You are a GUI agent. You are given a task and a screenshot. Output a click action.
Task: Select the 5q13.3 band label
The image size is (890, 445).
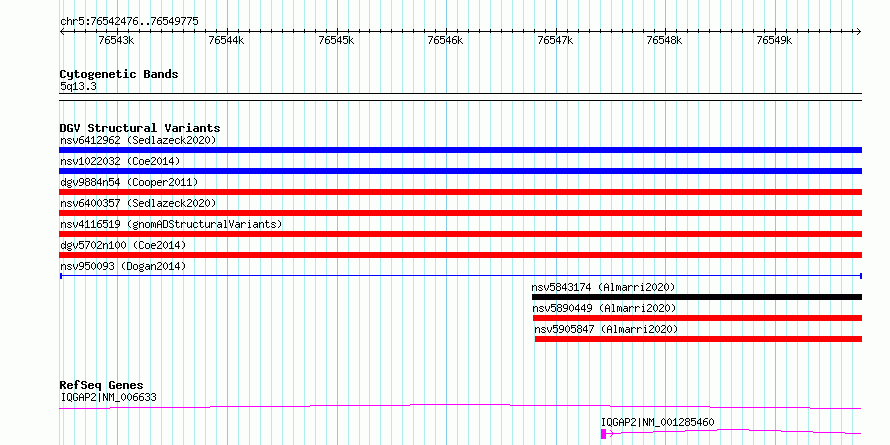click(78, 87)
